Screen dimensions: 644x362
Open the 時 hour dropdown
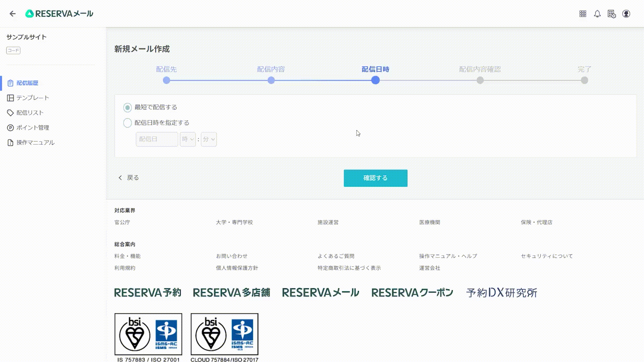(188, 139)
